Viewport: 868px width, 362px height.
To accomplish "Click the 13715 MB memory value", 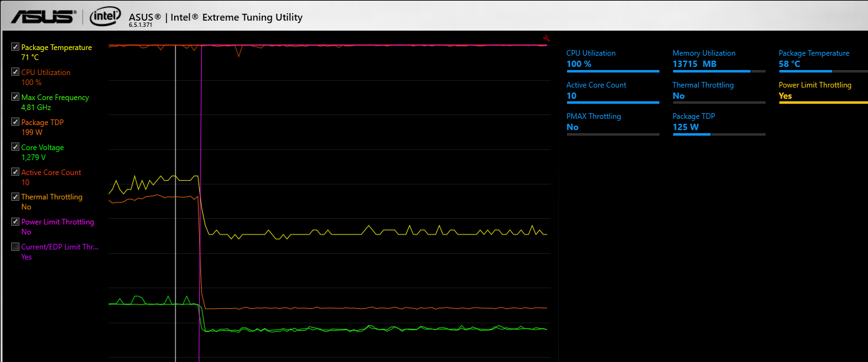I will tap(694, 64).
